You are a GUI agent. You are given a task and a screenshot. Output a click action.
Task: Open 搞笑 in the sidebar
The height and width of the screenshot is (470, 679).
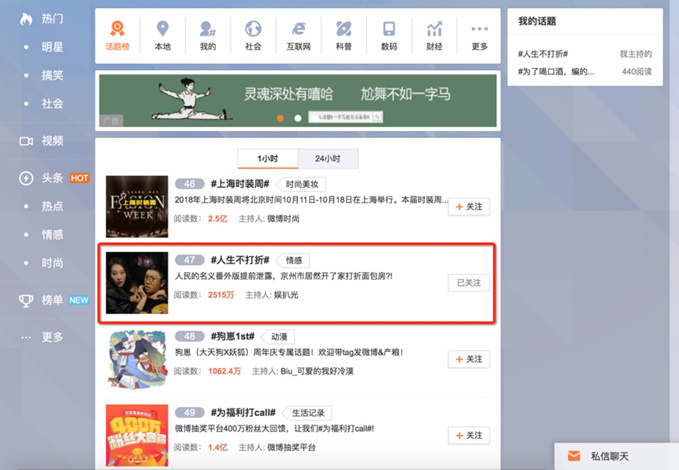point(52,75)
